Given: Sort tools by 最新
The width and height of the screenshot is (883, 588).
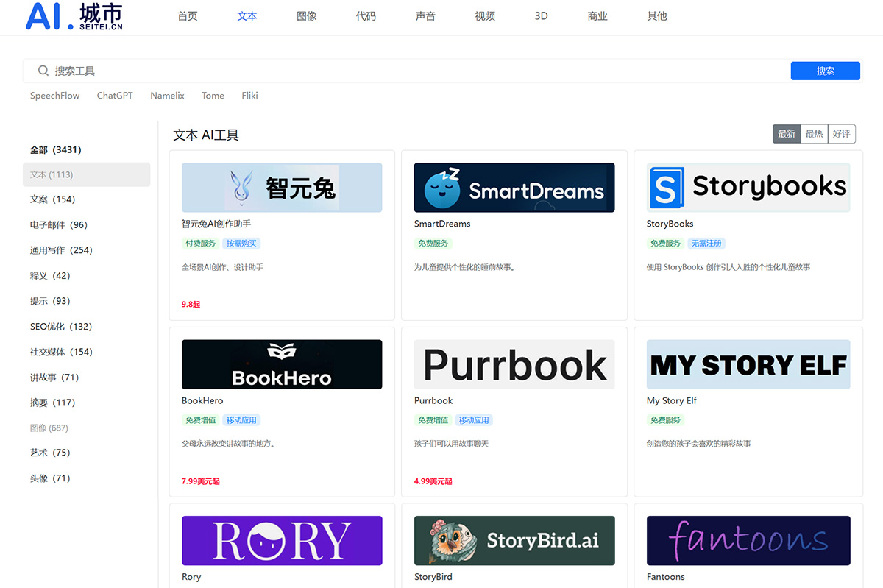Looking at the screenshot, I should pyautogui.click(x=787, y=134).
